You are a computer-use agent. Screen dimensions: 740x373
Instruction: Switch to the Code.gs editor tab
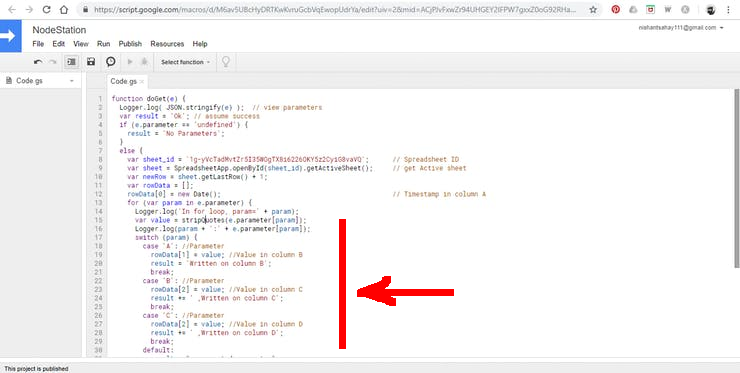(x=123, y=81)
